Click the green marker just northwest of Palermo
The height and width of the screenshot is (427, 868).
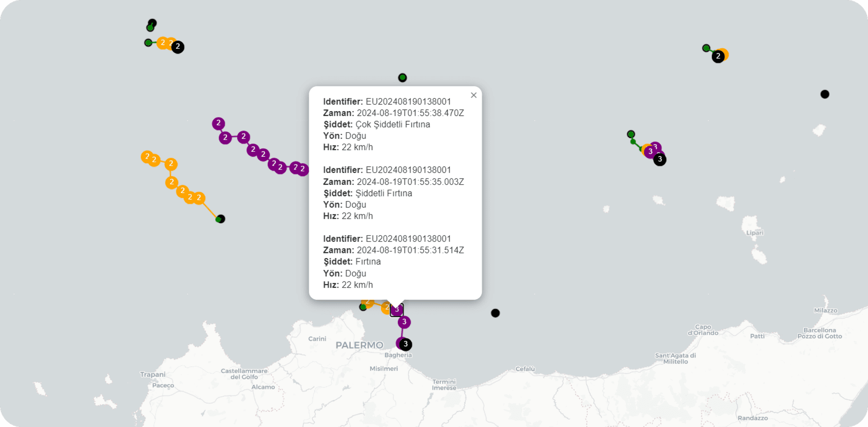pyautogui.click(x=363, y=307)
